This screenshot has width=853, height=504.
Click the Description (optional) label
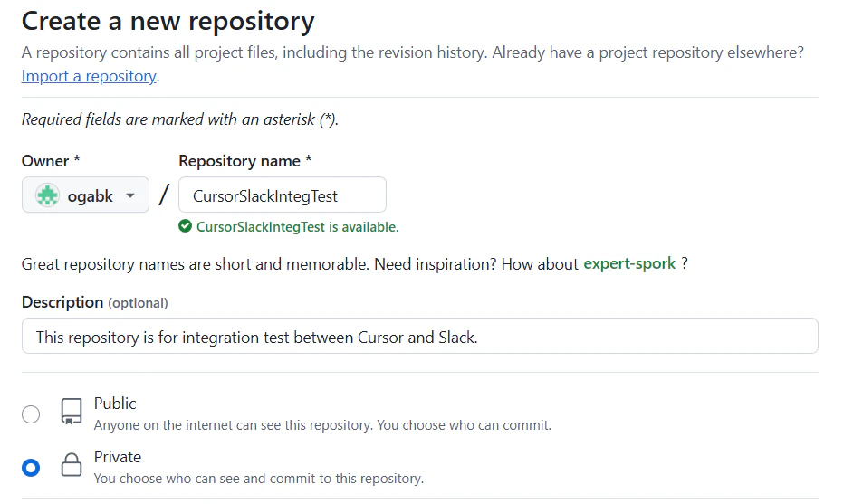point(94,302)
